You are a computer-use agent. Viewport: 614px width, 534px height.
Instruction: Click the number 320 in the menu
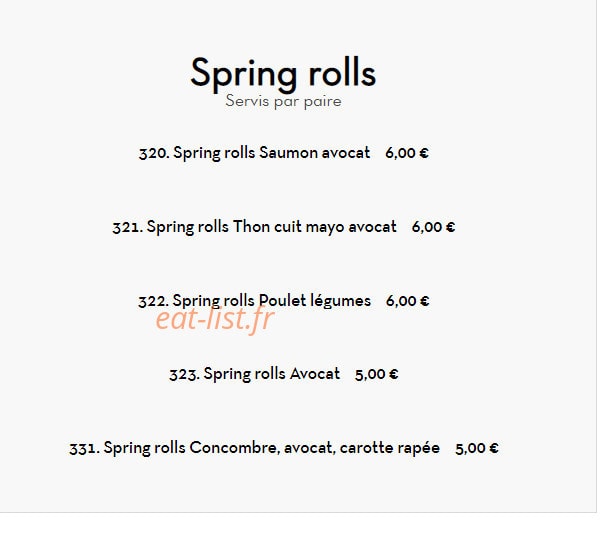(x=154, y=153)
